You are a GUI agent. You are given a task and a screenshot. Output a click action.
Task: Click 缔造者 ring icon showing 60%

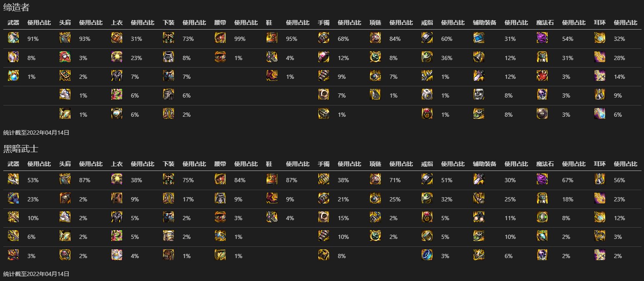tap(427, 38)
